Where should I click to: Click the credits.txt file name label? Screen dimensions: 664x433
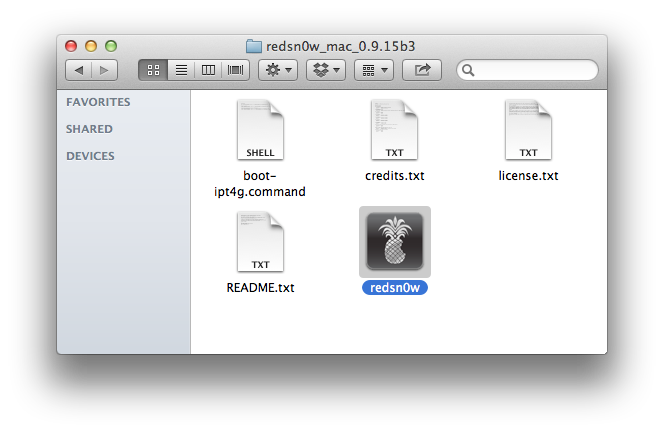pyautogui.click(x=395, y=176)
